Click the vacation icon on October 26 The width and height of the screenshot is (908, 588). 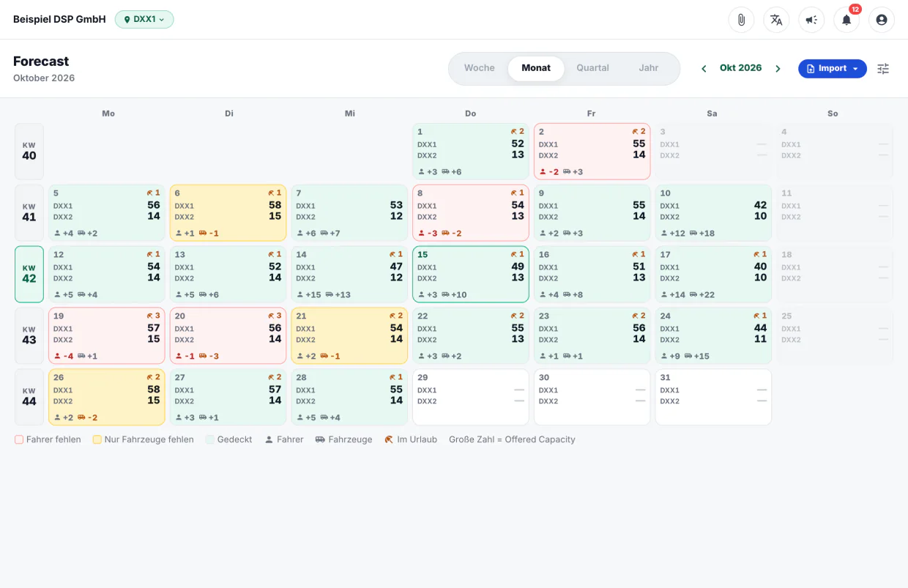[x=150, y=378]
